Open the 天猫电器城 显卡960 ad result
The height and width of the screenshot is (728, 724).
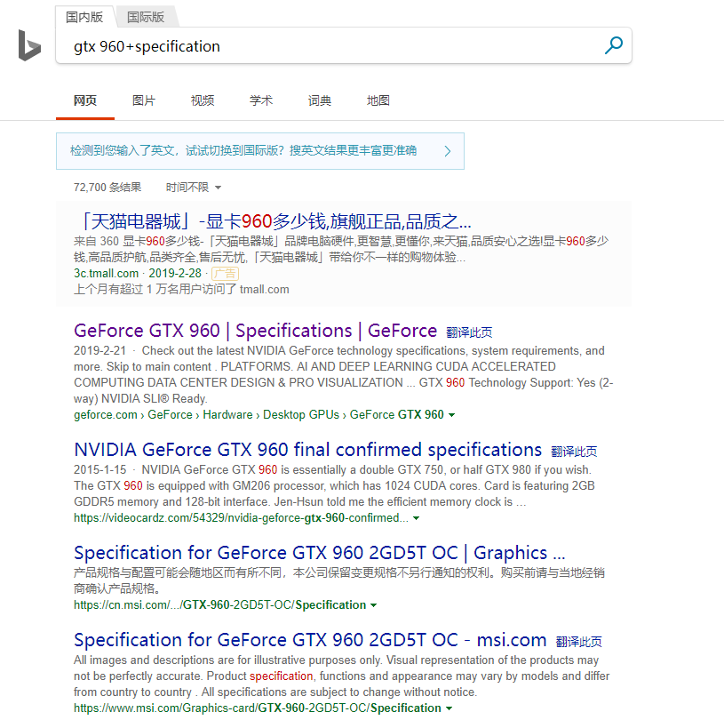(x=274, y=221)
